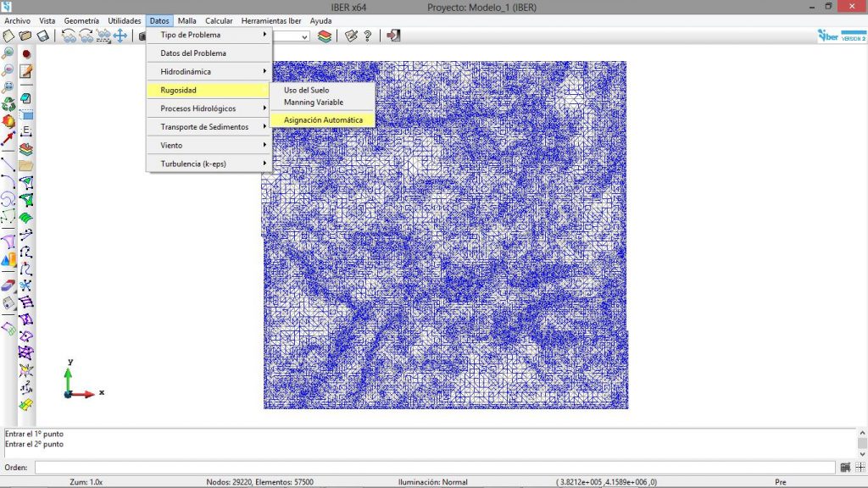Click the message window vertical scrollbar
This screenshot has height=488, width=868.
coord(861,443)
